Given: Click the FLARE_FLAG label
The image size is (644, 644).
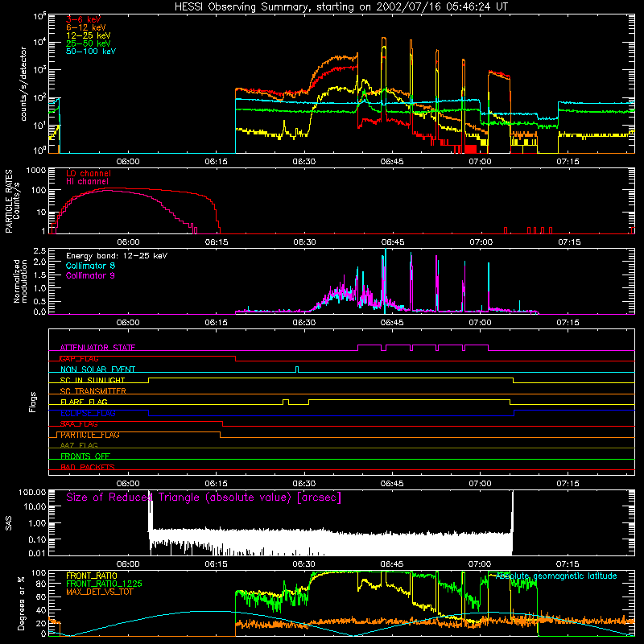Looking at the screenshot, I should coord(84,402).
